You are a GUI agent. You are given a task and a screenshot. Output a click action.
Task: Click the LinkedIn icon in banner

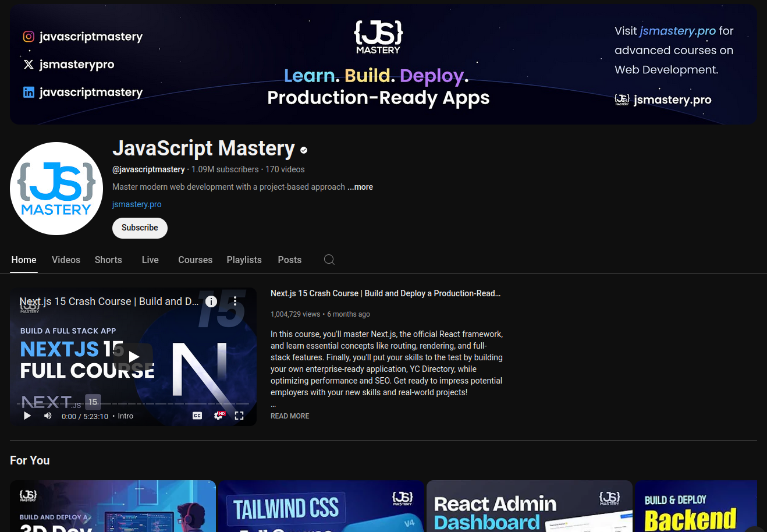point(29,92)
